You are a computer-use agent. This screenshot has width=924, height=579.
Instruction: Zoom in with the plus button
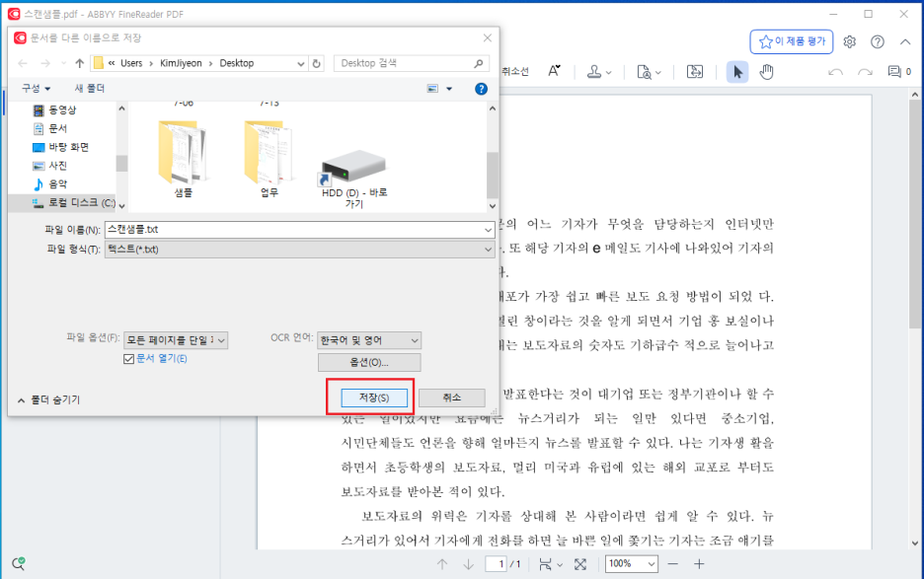[699, 564]
